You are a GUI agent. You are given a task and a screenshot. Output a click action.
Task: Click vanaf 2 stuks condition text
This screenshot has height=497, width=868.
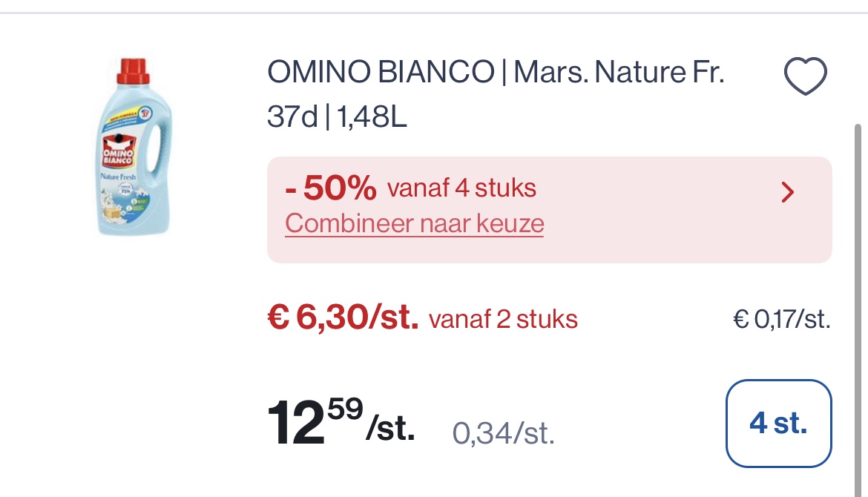tap(502, 320)
